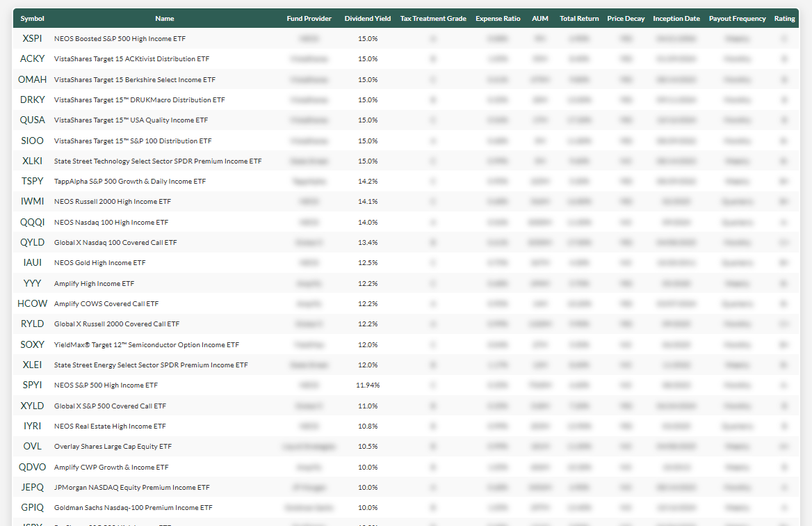The image size is (812, 526).
Task: Click Overlay Shares Large Cap Equity ETF
Action: click(x=113, y=446)
